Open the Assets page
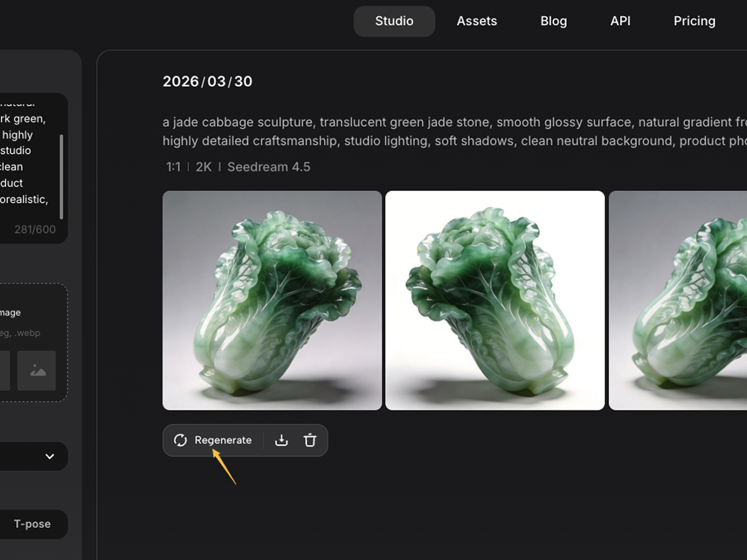Screen dimensions: 747x560 point(476,21)
